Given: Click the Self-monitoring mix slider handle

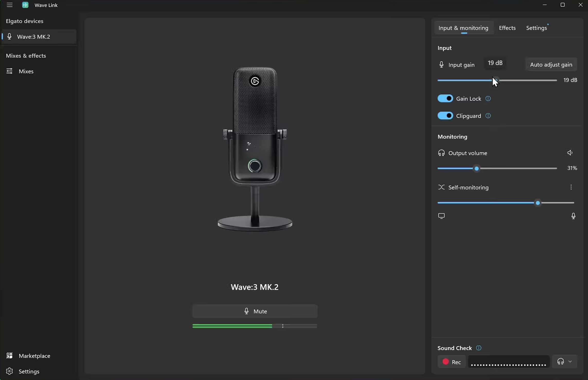Looking at the screenshot, I should coord(538,203).
